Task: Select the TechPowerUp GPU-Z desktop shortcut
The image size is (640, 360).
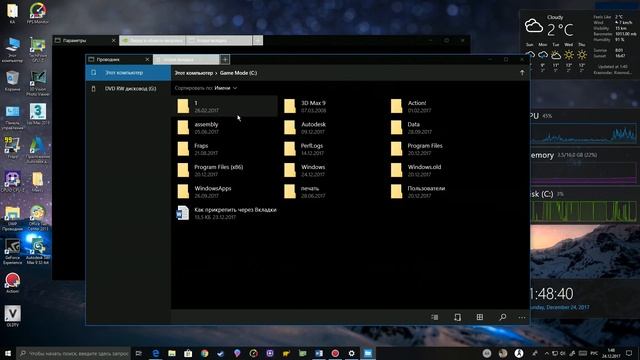Action: (x=38, y=50)
